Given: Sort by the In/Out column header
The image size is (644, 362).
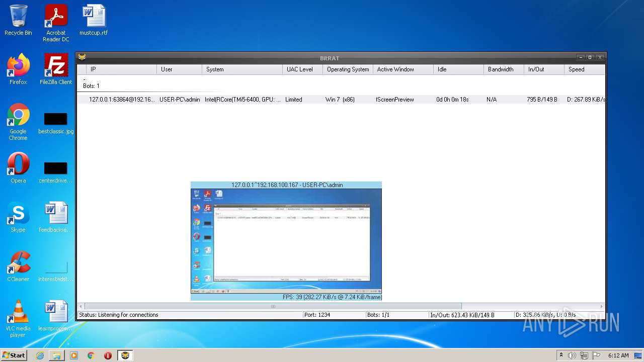Looking at the screenshot, I should click(544, 69).
